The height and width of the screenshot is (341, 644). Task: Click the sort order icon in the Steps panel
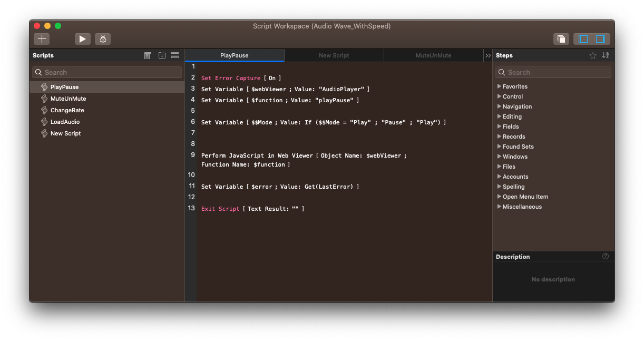[606, 55]
